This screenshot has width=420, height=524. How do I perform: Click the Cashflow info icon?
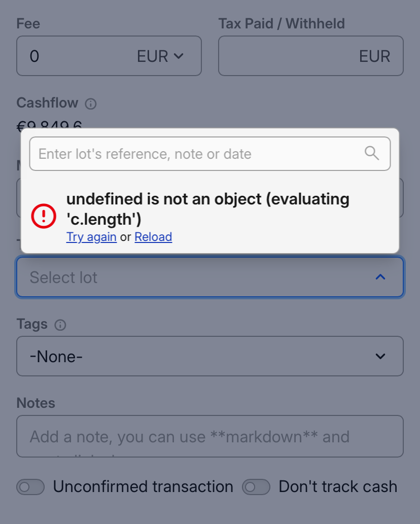tap(91, 104)
